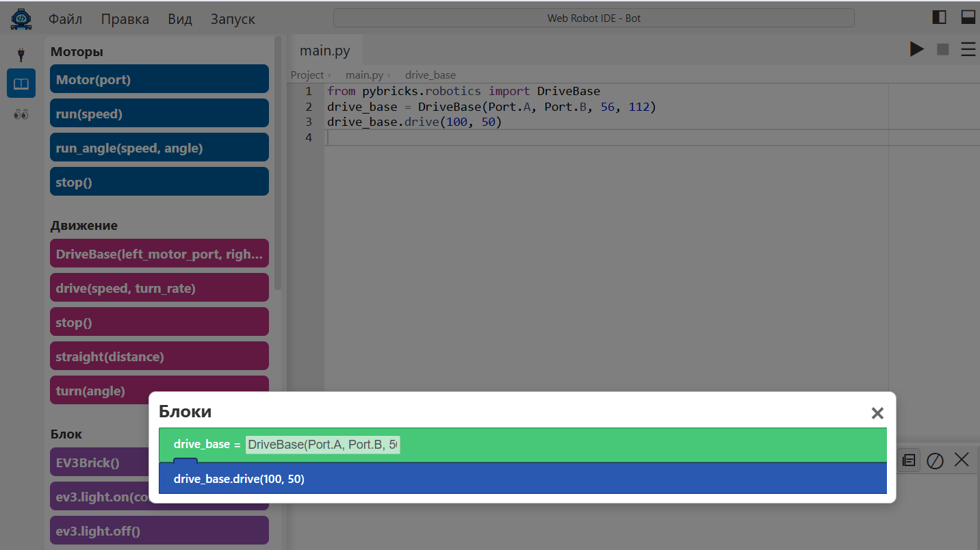Select the book library sidebar icon
980x550 pixels.
(x=21, y=83)
